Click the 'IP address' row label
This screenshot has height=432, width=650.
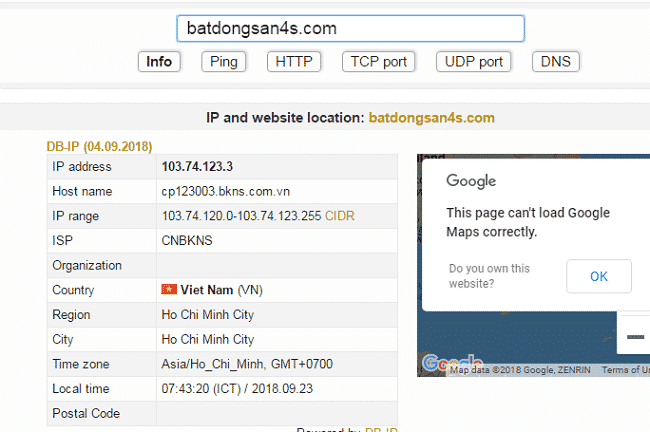pos(82,167)
